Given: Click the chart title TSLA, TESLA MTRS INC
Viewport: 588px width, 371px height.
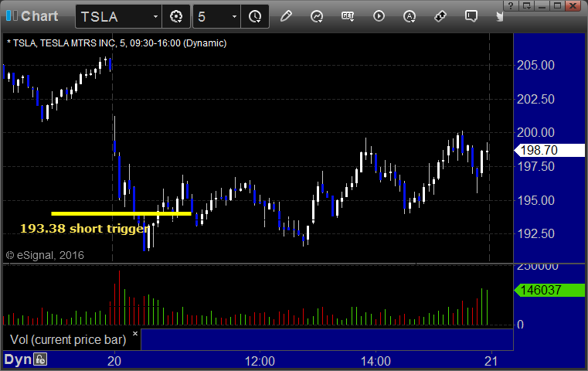Looking at the screenshot, I should click(117, 43).
